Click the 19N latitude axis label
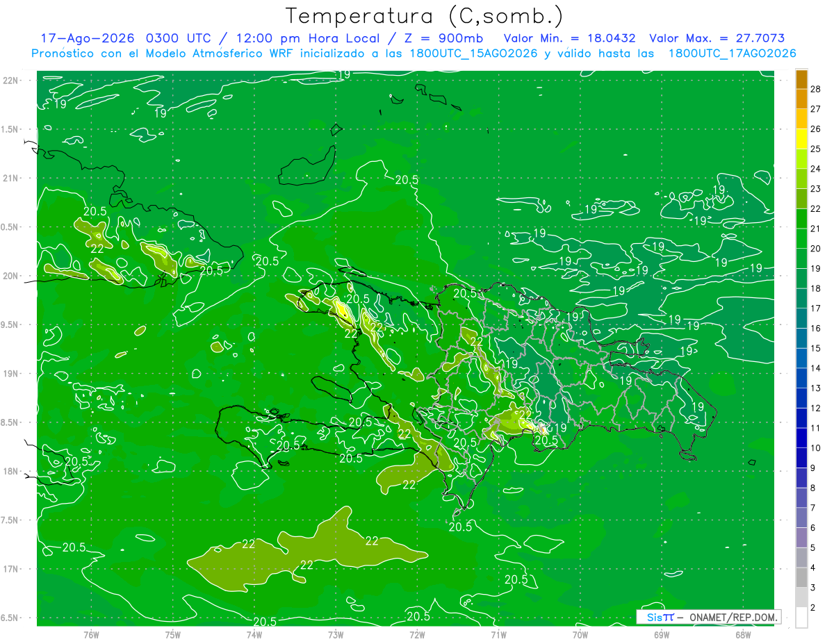 (11, 373)
